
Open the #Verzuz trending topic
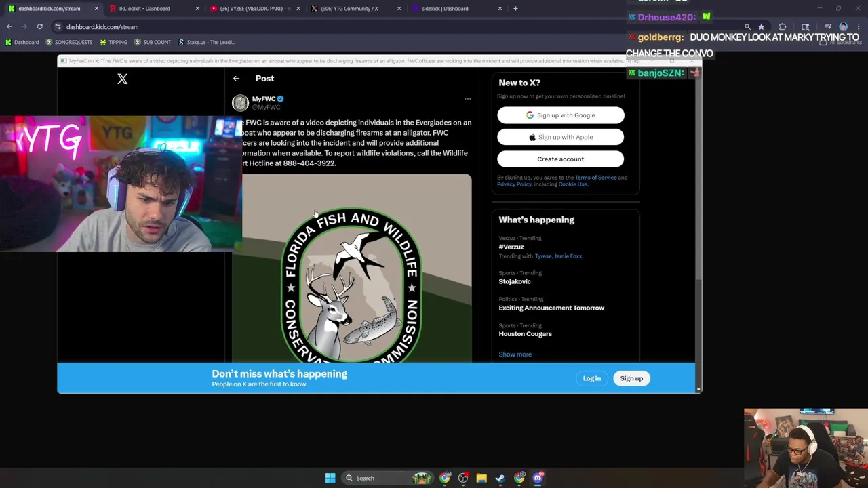click(x=511, y=247)
